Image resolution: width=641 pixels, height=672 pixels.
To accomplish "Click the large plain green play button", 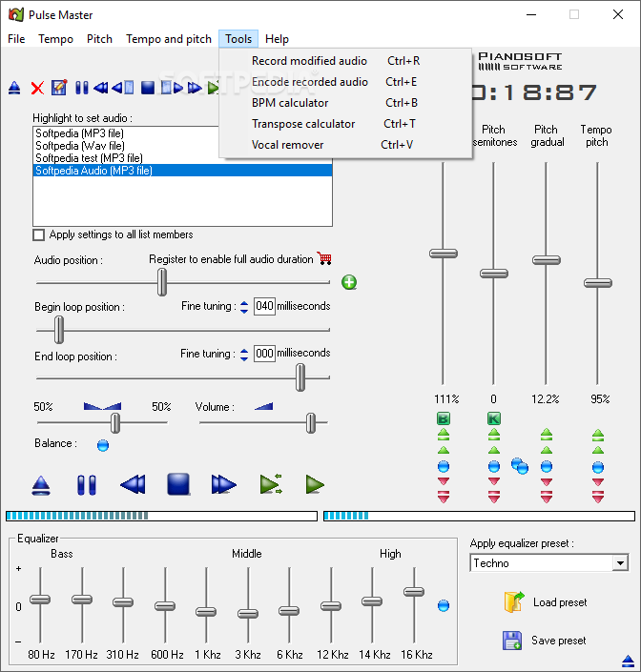I will tap(315, 485).
